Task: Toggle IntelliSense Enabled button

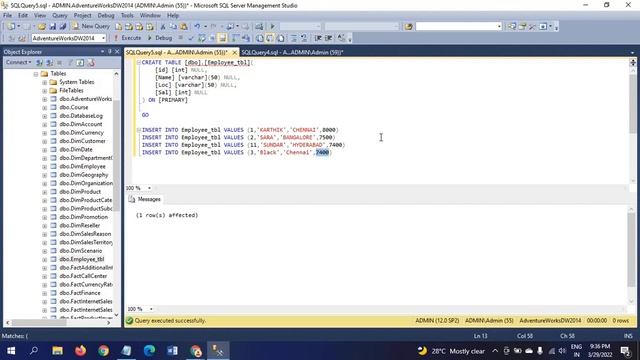Action: coord(222,38)
